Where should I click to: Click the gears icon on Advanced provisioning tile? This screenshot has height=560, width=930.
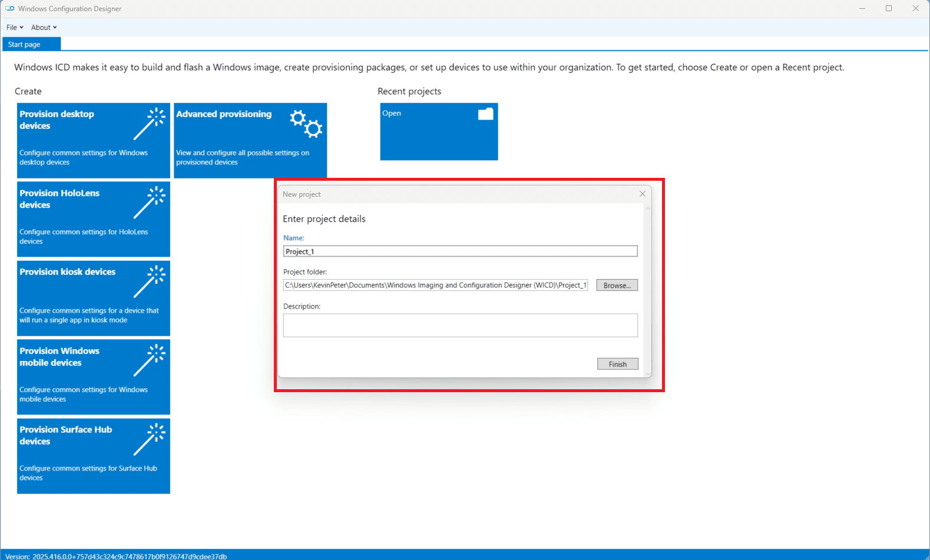306,124
